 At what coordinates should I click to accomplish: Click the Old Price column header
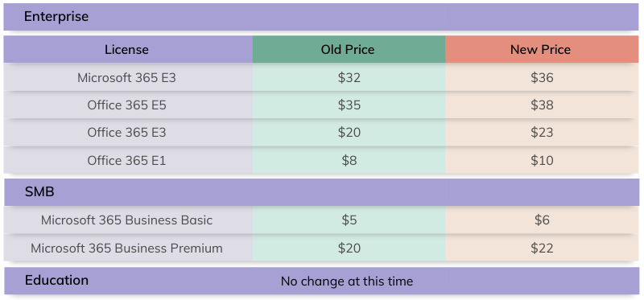[x=349, y=49]
